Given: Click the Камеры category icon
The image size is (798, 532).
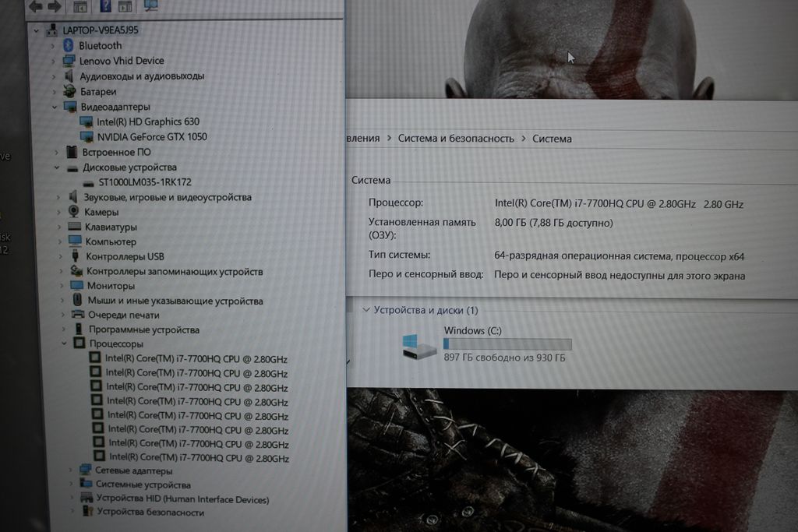Looking at the screenshot, I should [73, 212].
